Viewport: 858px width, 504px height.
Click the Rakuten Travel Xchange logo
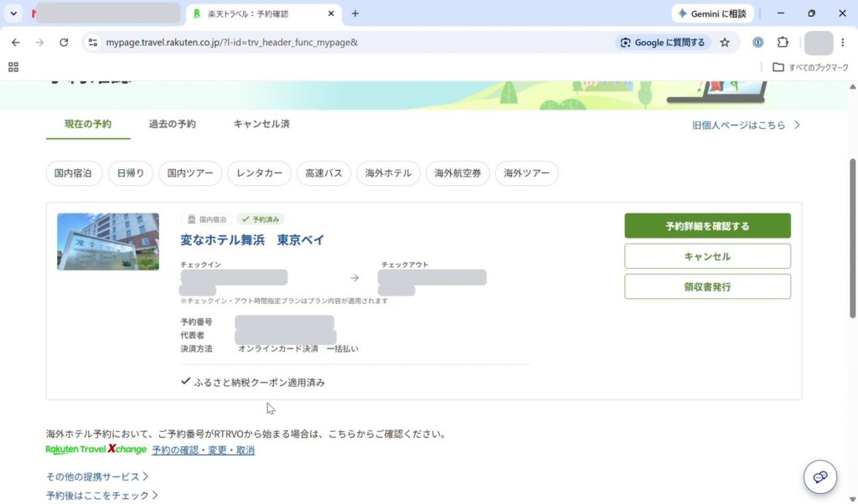[96, 450]
